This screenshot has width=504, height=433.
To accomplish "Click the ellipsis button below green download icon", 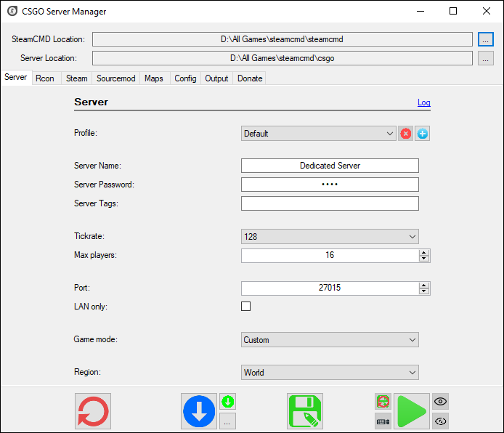I will click(227, 421).
